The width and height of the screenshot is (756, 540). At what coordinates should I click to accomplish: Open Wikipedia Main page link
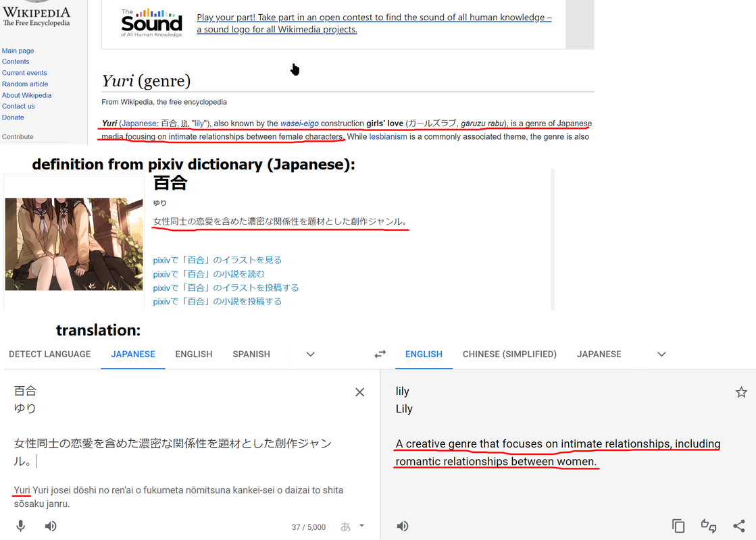click(x=18, y=51)
